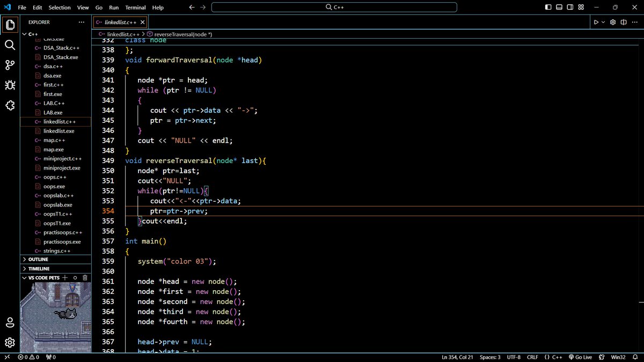Open the Explorer view in activity bar
644x362 pixels.
coord(10,25)
